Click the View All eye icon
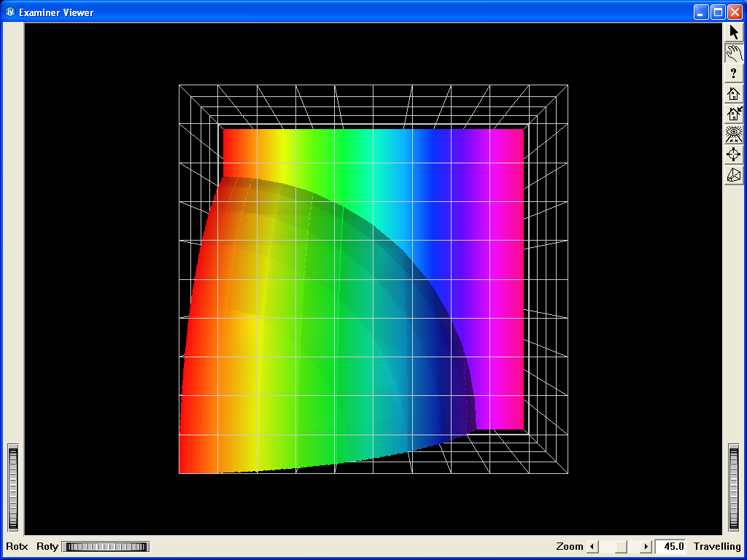 click(734, 133)
